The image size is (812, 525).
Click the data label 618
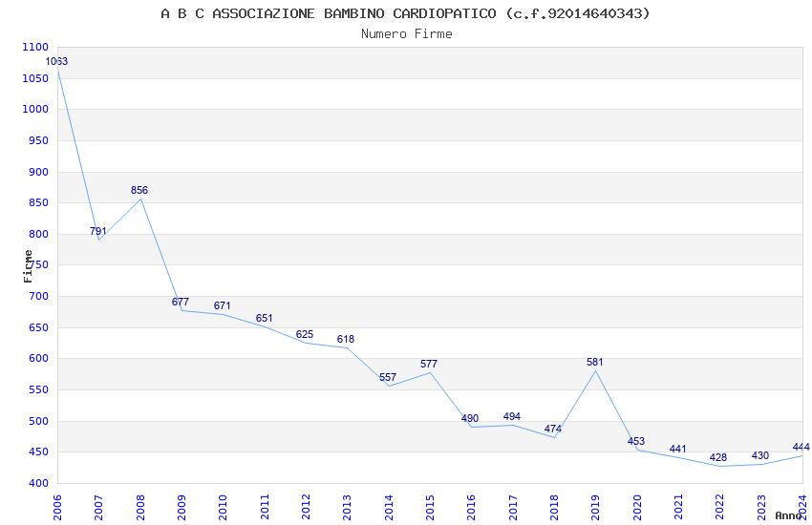[x=346, y=339]
